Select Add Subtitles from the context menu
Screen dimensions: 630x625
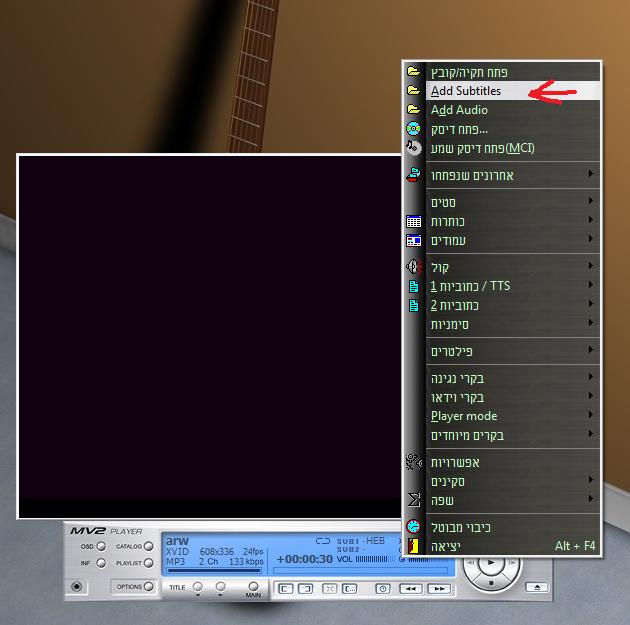click(466, 91)
